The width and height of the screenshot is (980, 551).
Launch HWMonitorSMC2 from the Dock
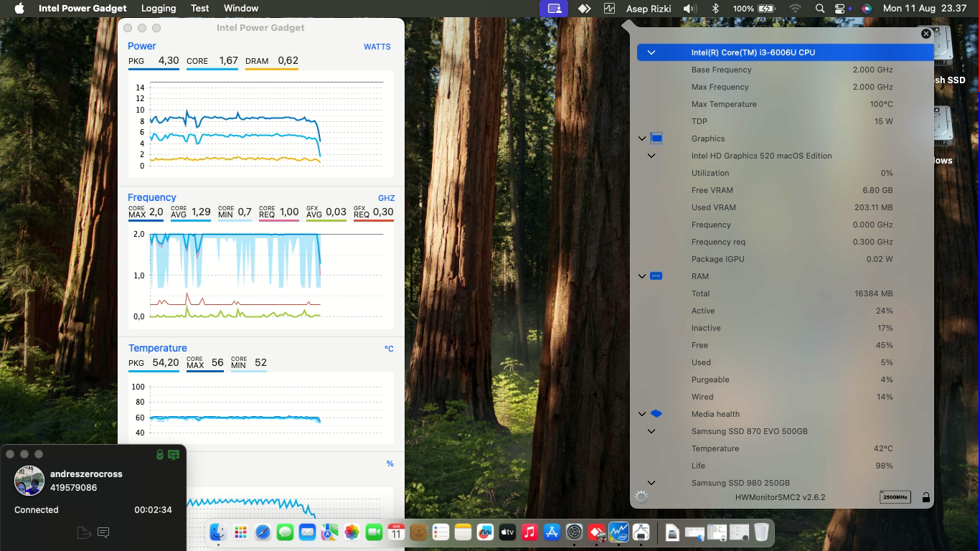click(x=641, y=532)
